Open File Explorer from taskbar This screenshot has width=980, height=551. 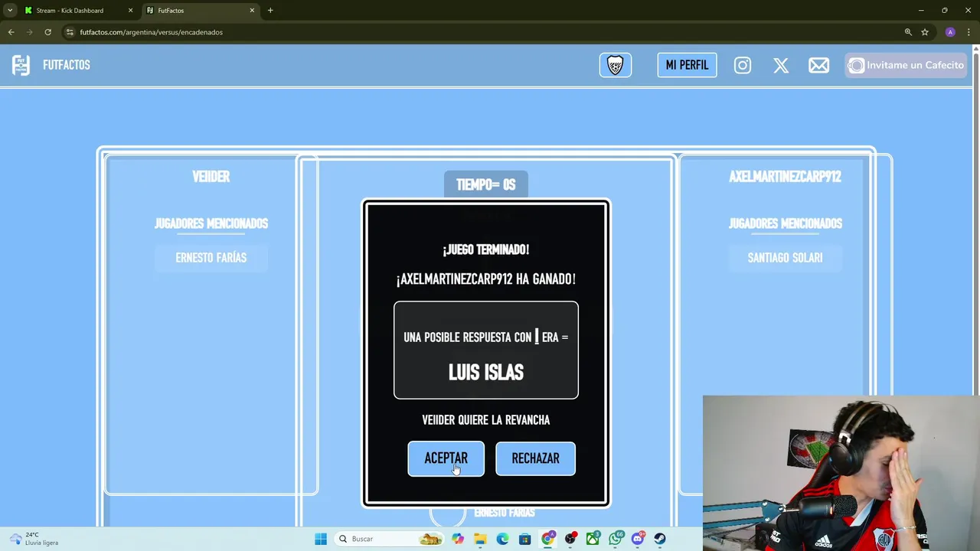pos(480,539)
